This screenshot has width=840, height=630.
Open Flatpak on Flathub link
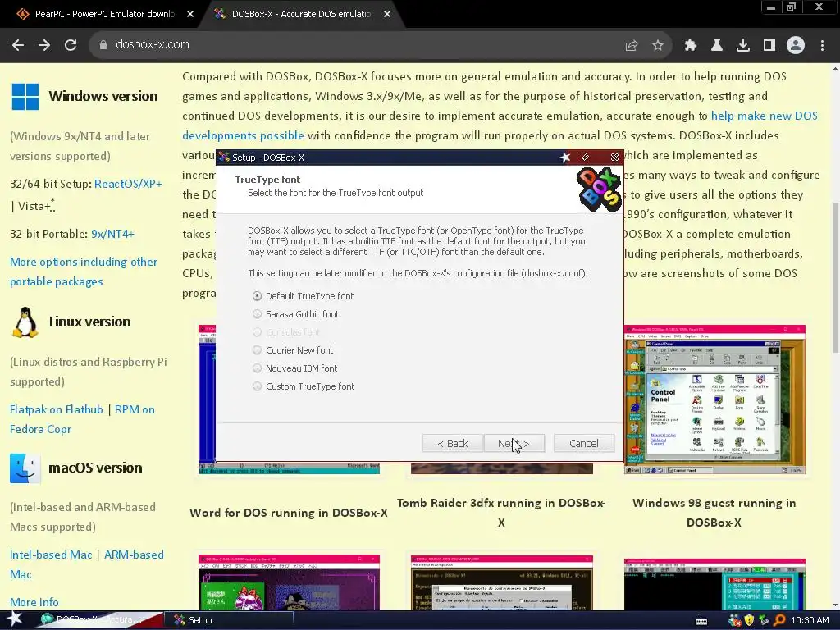[x=57, y=410]
